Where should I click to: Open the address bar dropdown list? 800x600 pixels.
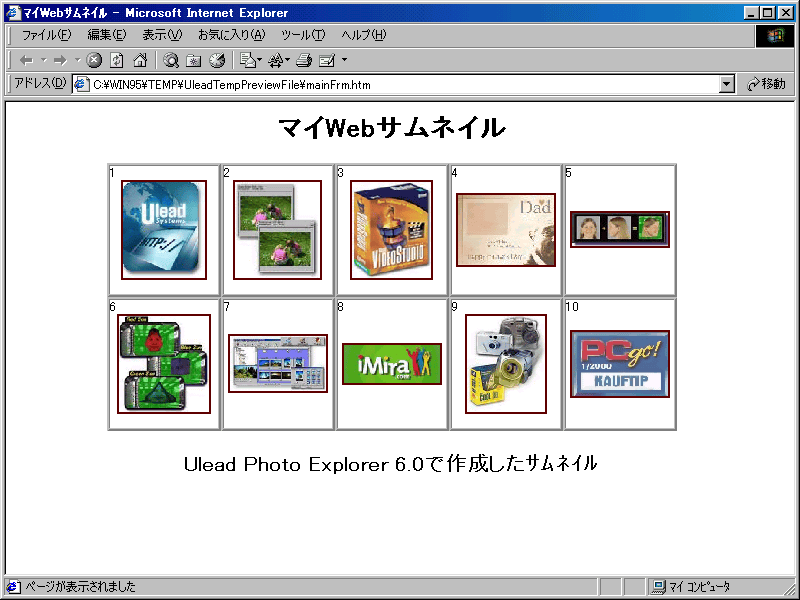(x=727, y=84)
